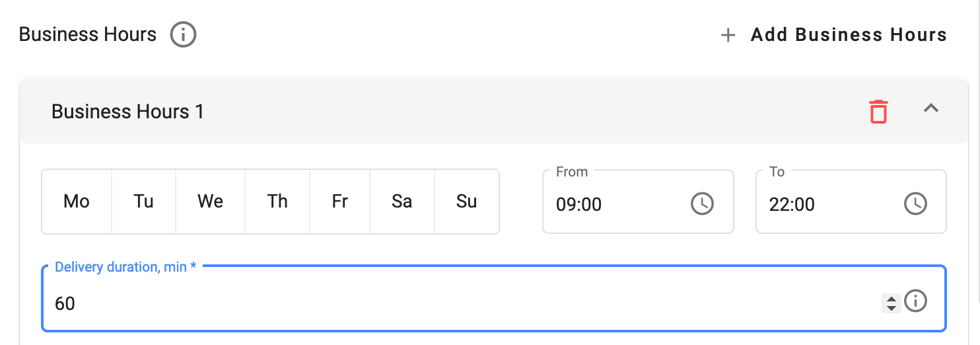Enable the Sunday (Su) day button
This screenshot has width=980, height=345.
[x=466, y=202]
